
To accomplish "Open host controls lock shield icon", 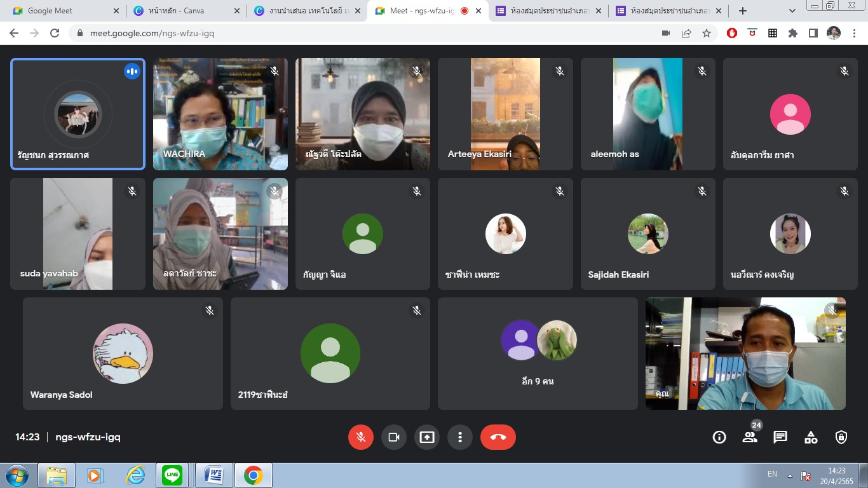I will 841,437.
